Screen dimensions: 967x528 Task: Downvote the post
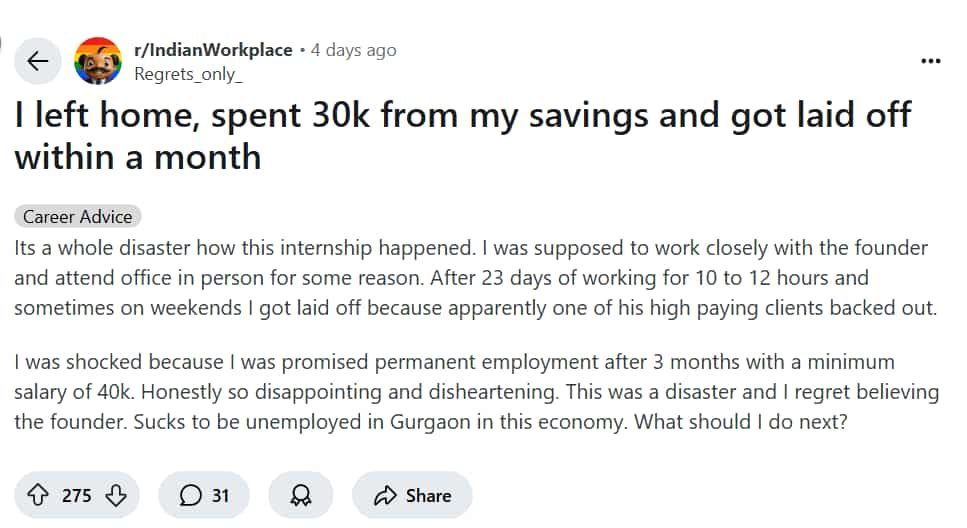tap(116, 495)
